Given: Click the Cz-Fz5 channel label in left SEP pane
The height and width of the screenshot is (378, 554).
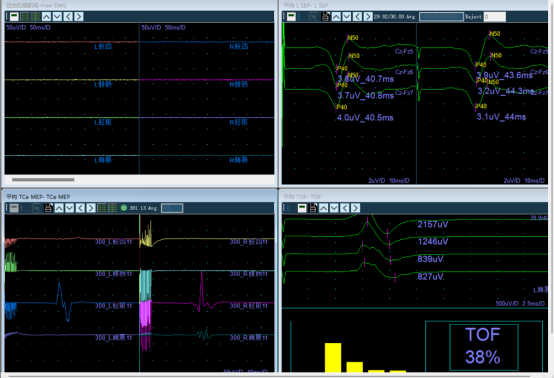Looking at the screenshot, I should coord(404,51).
